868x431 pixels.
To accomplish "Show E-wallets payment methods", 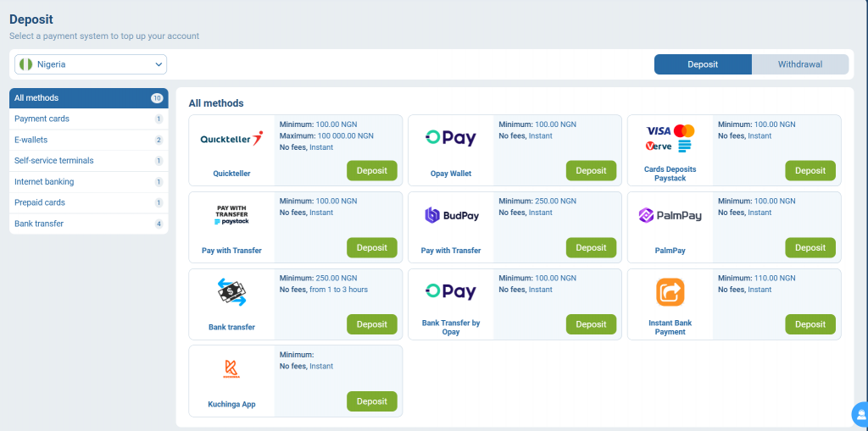I will (x=31, y=140).
